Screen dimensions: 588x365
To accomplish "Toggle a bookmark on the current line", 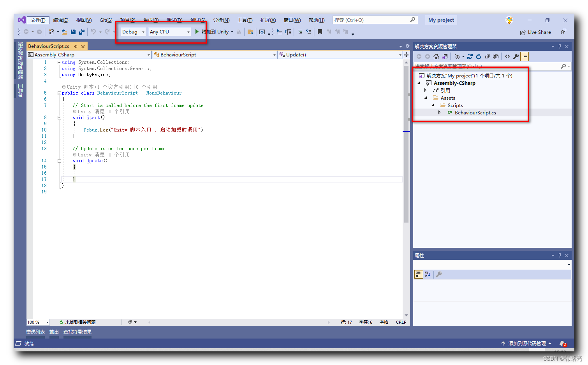I will [x=320, y=32].
